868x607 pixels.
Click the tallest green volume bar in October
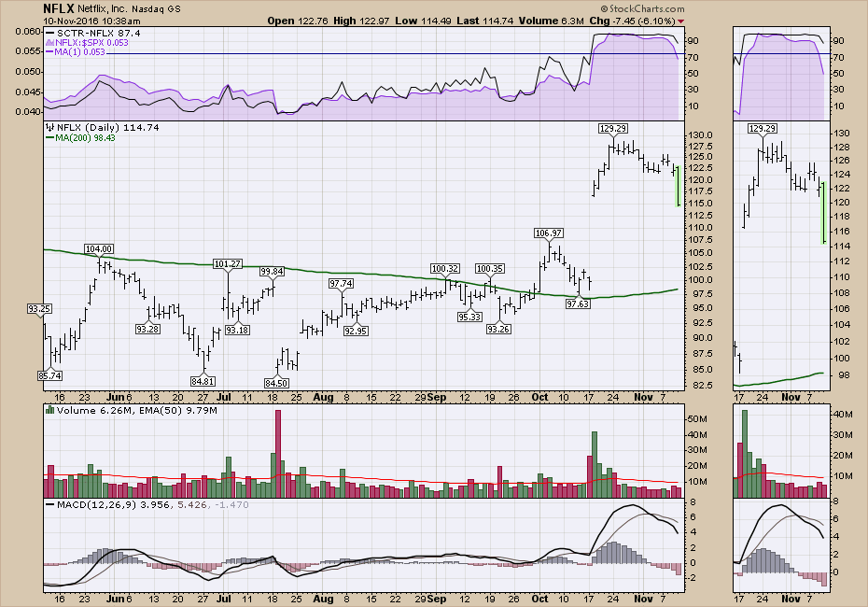595,465
